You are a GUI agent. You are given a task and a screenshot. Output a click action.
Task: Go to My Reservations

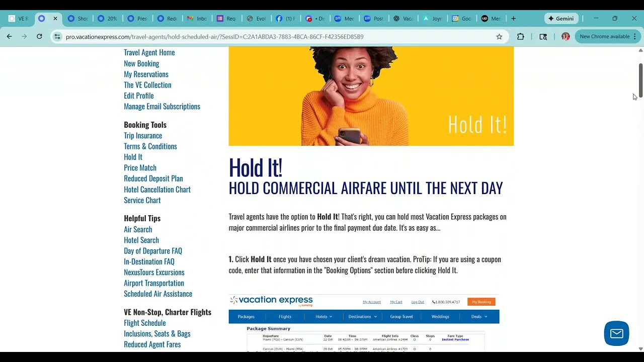tap(146, 74)
